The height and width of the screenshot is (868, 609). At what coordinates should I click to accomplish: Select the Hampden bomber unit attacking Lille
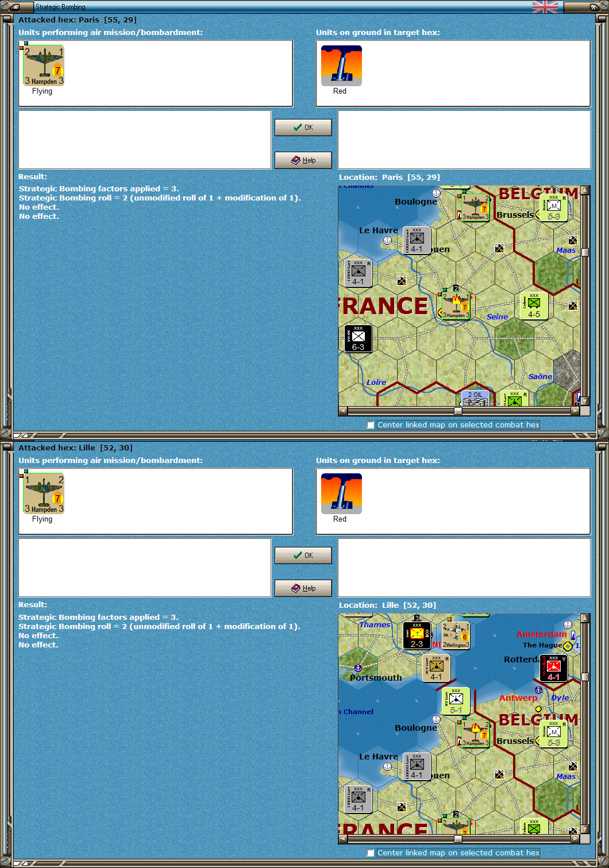click(44, 493)
